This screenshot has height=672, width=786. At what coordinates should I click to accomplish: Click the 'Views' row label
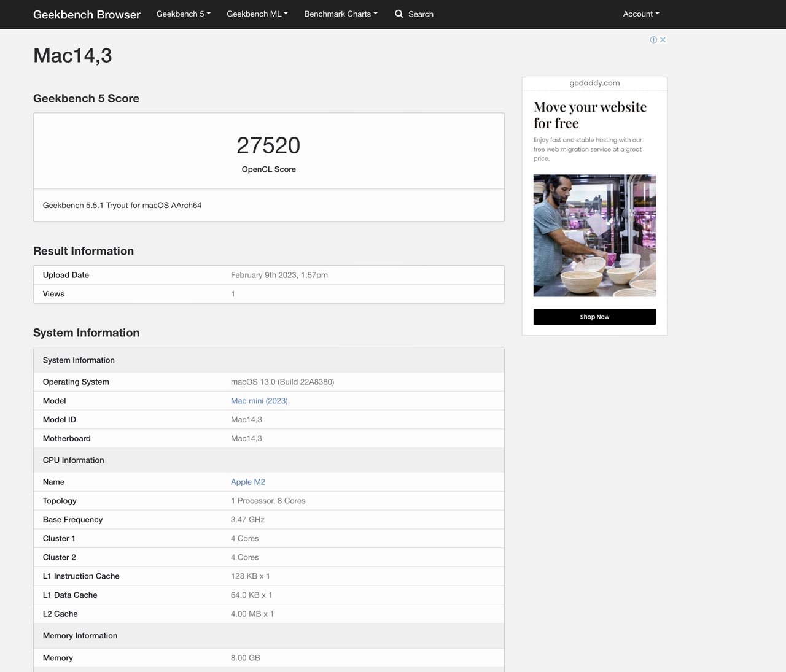pyautogui.click(x=53, y=294)
